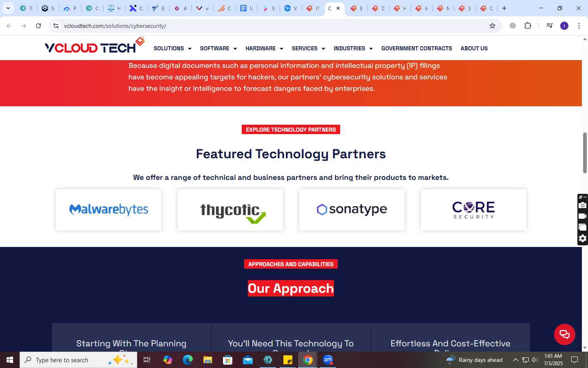Click the Chrome icon in the taskbar

click(x=308, y=360)
